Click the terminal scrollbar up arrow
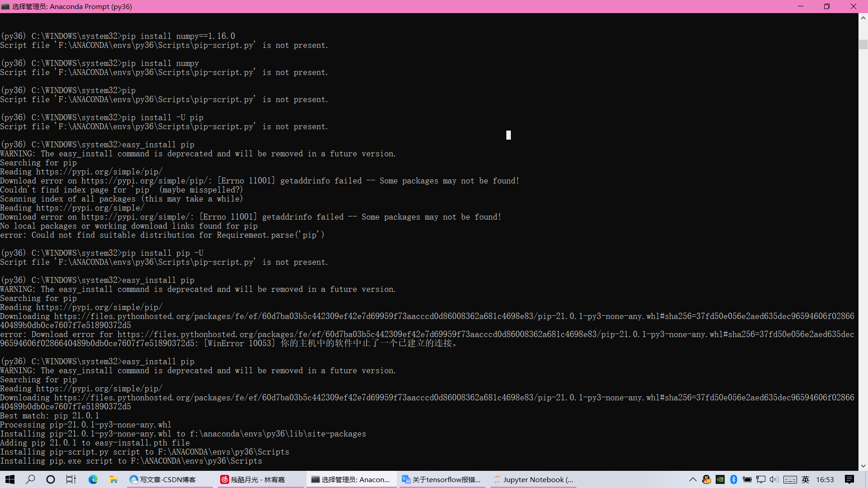The width and height of the screenshot is (868, 488). pyautogui.click(x=863, y=18)
